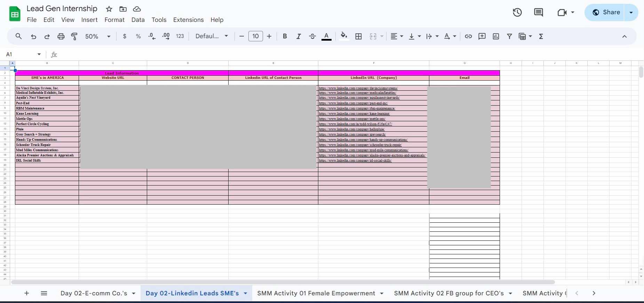The width and height of the screenshot is (644, 303).
Task: Open the Format menu
Action: pyautogui.click(x=114, y=20)
